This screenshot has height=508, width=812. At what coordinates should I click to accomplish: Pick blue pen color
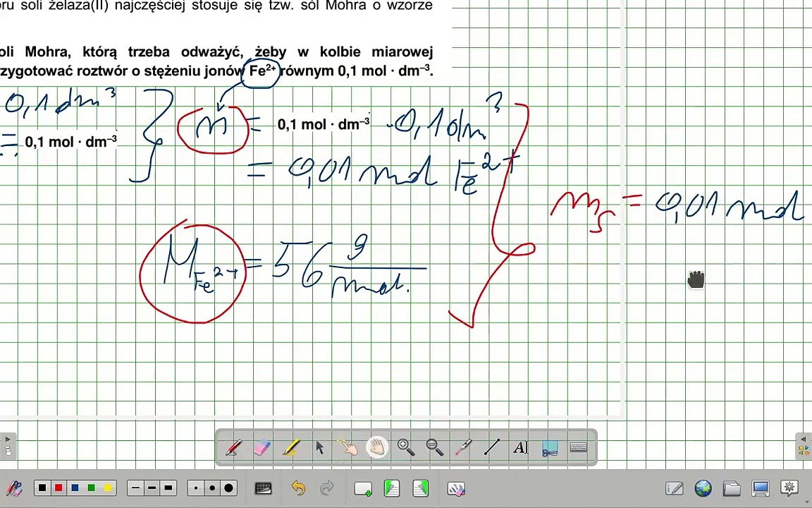75,488
